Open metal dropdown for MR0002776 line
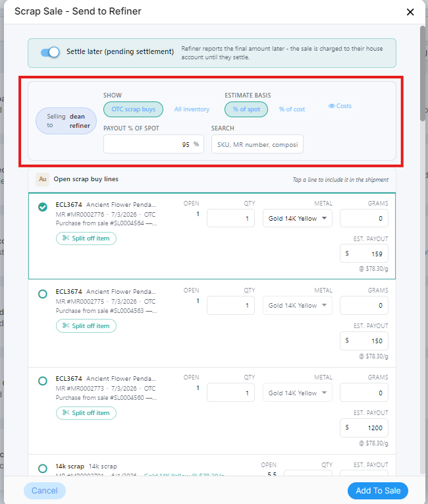This screenshot has width=428, height=504. [x=297, y=218]
